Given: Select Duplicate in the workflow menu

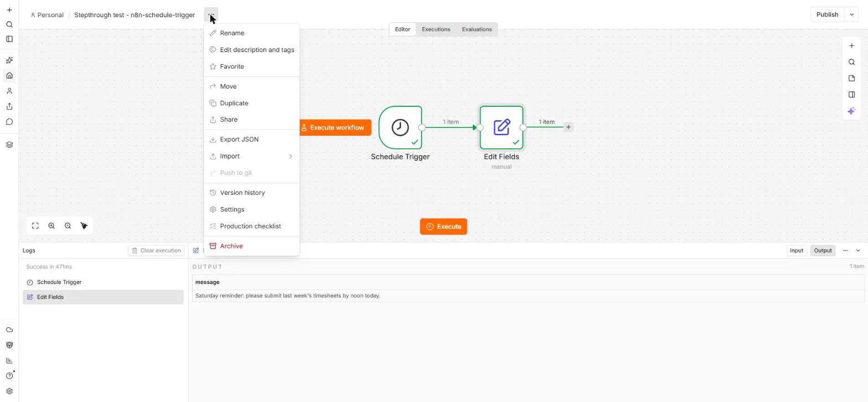Looking at the screenshot, I should (x=252, y=103).
